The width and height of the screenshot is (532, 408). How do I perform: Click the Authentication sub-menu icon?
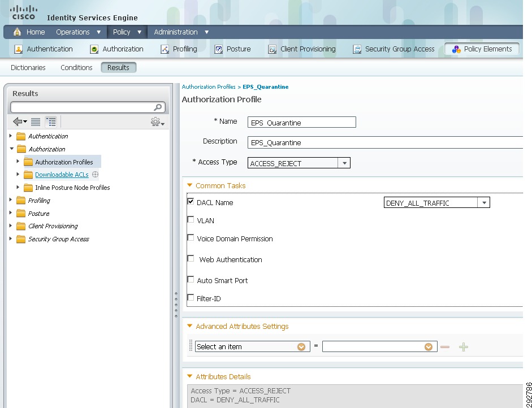(x=18, y=49)
